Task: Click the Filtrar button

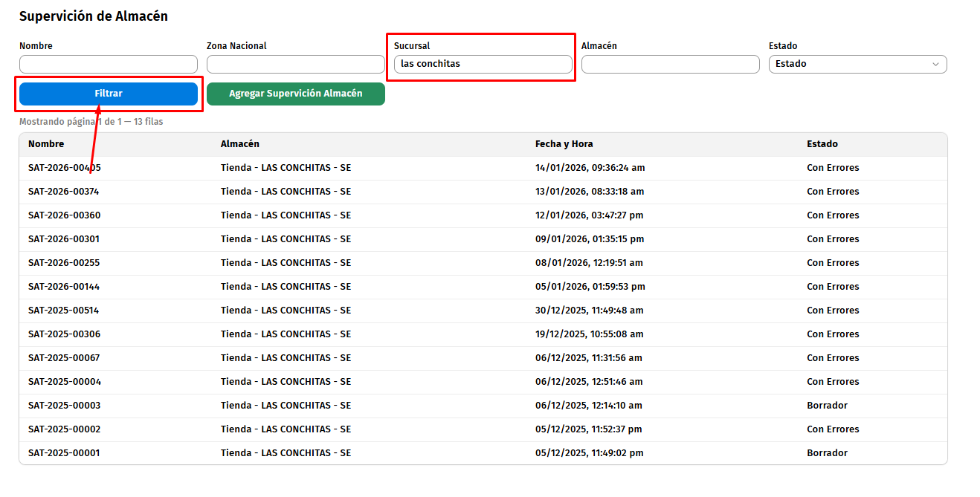Action: pos(109,94)
